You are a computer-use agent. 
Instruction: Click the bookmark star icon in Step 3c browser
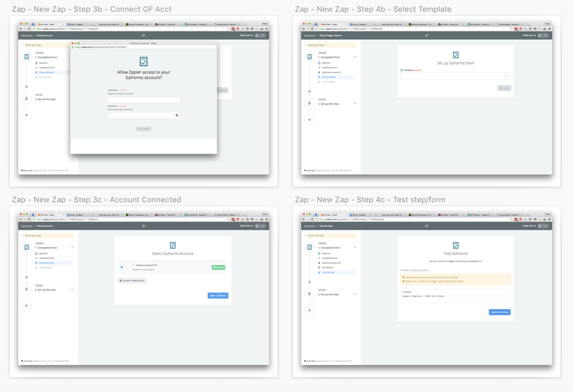tap(228, 219)
